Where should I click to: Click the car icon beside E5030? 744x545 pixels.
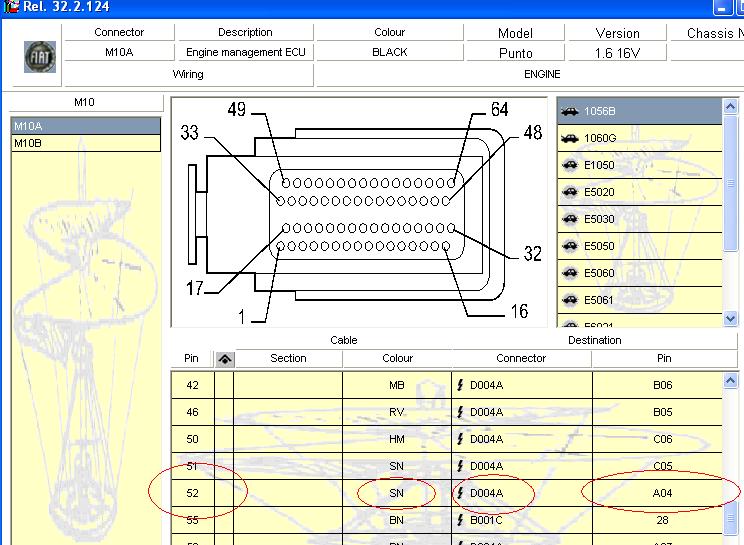[x=569, y=219]
